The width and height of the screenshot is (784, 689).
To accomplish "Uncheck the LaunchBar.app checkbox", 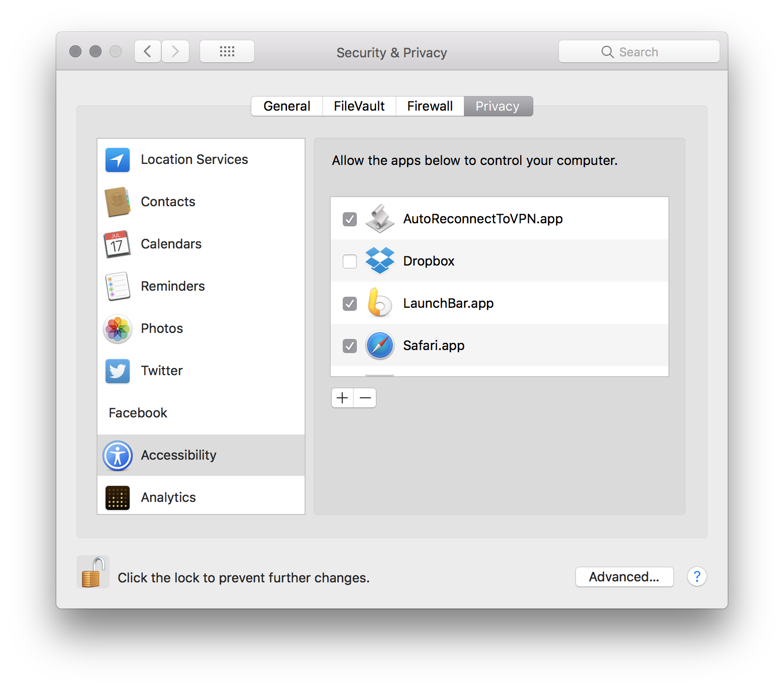I will (350, 304).
